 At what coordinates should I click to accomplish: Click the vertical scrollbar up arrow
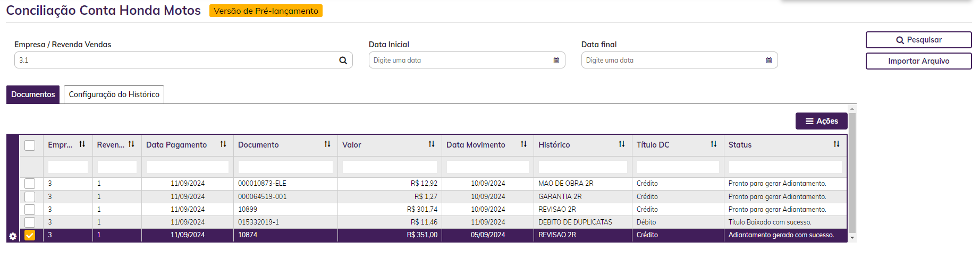coord(852,109)
